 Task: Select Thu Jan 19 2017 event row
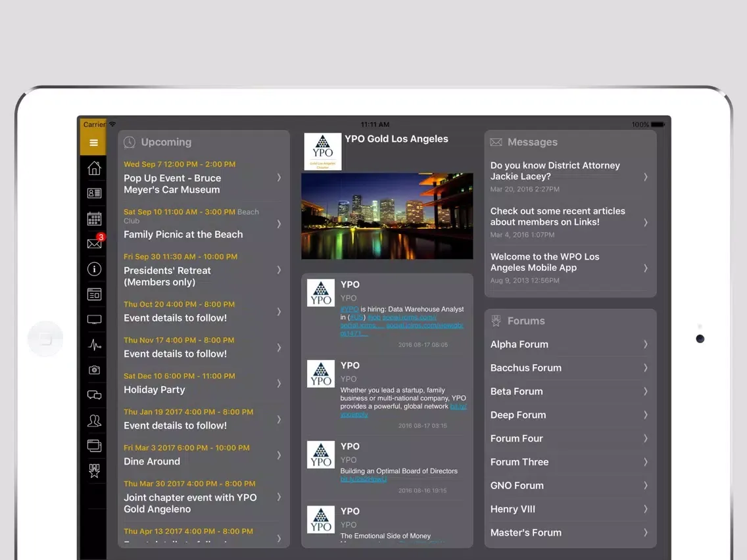[203, 419]
